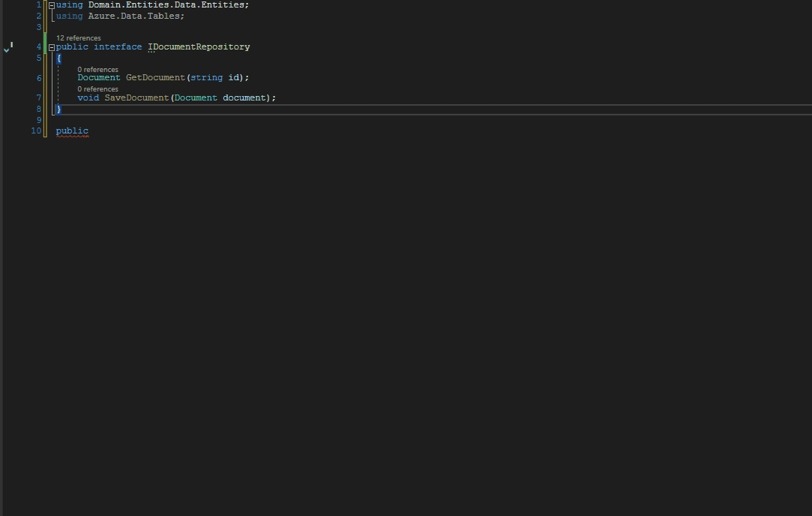Click the checkmark icon in the left margin
This screenshot has width=812, height=516.
[7, 49]
